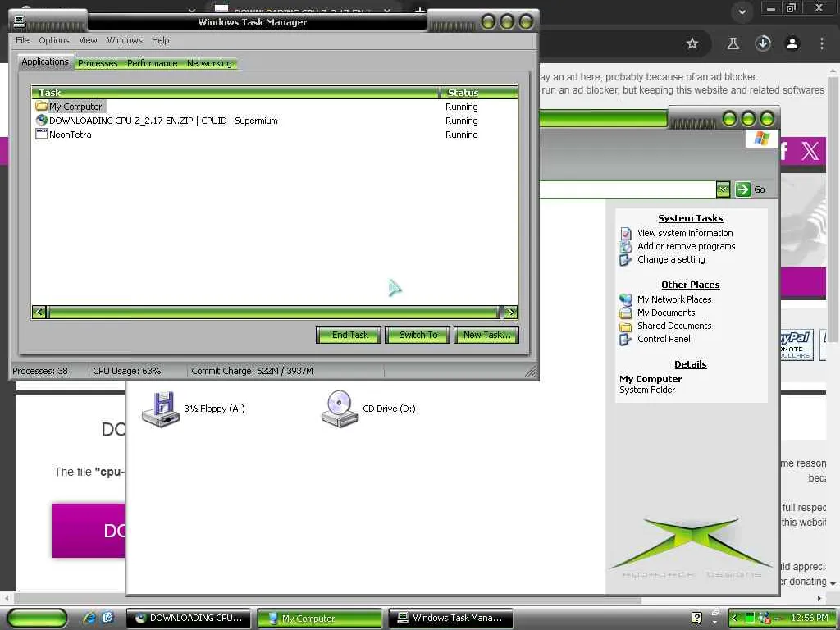This screenshot has height=630, width=840.
Task: Select the NeonTetra task row
Action: click(274, 135)
